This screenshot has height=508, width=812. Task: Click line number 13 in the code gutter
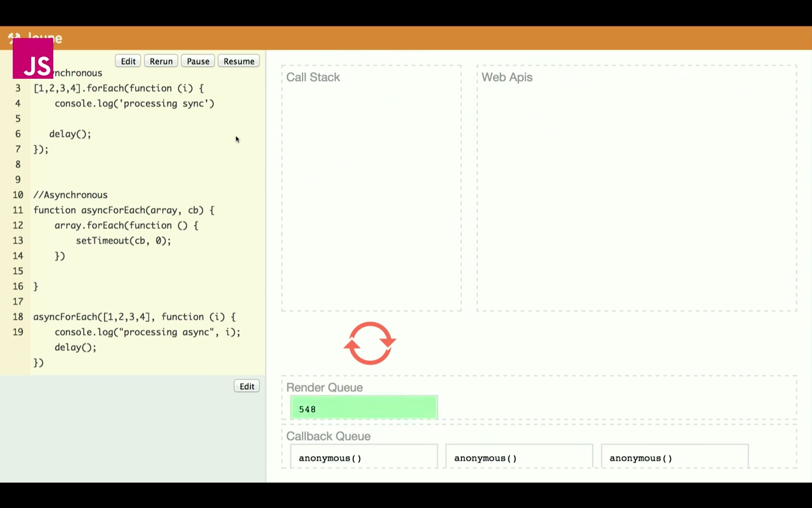point(18,241)
